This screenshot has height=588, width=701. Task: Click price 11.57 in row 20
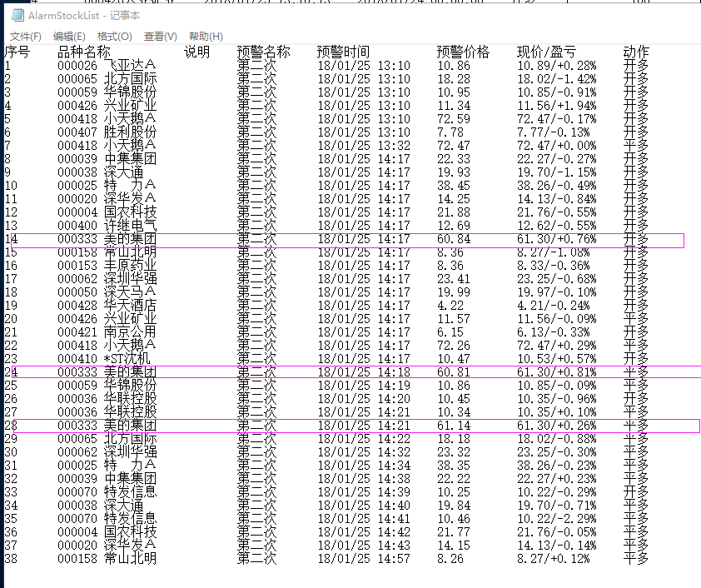tap(454, 319)
